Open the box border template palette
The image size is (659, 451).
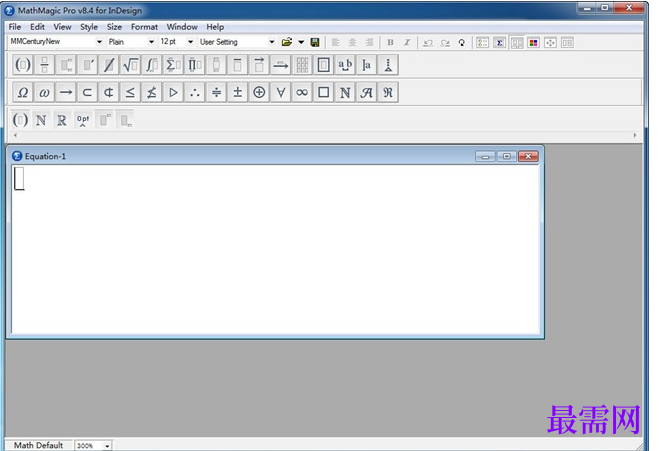(x=324, y=65)
